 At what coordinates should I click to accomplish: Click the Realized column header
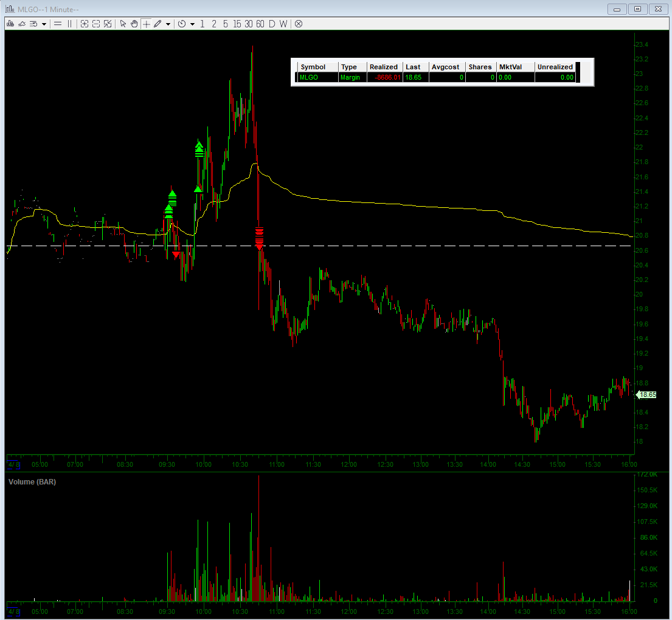(x=384, y=67)
